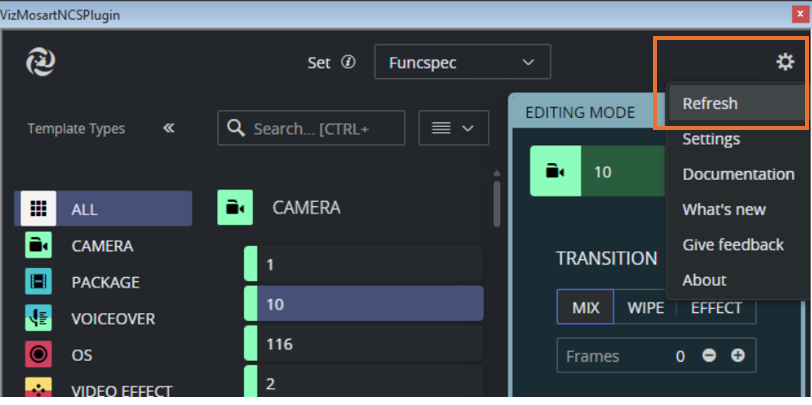Click the CAMERA type icon in sidebar

[38, 245]
